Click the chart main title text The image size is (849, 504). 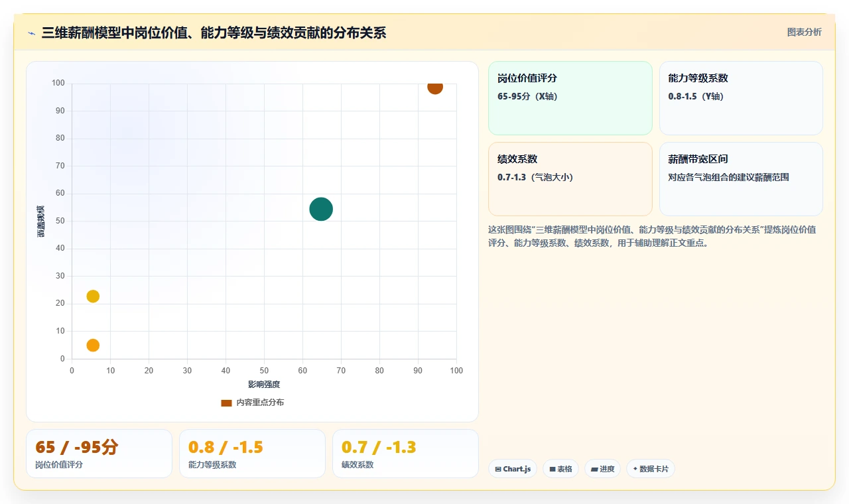214,32
